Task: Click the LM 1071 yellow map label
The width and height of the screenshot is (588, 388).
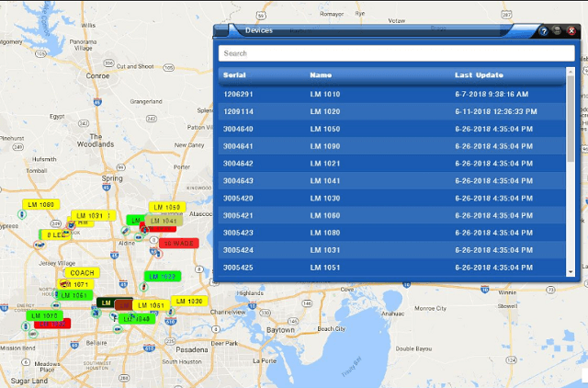Action: (x=77, y=284)
